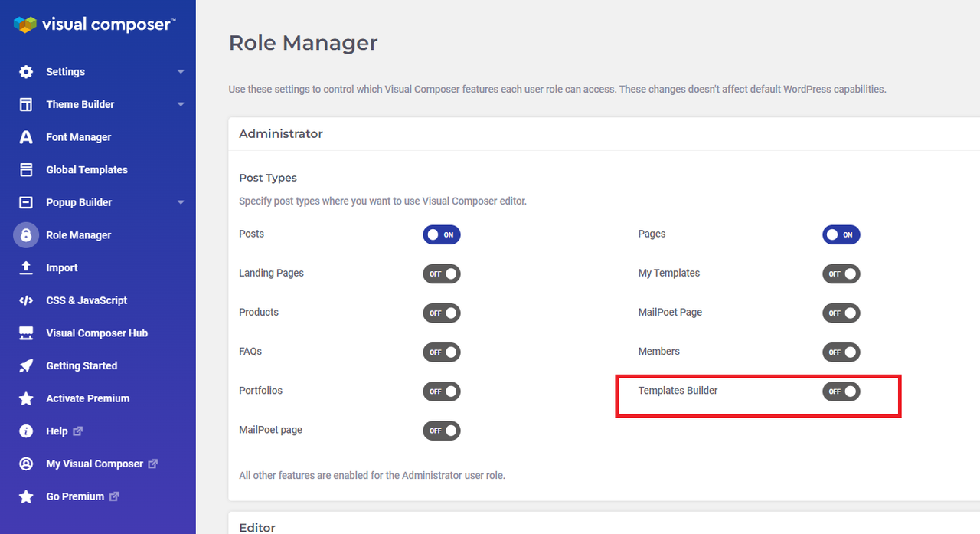Click the Getting Started rocket icon
Viewport: 980px width, 534px height.
click(26, 366)
